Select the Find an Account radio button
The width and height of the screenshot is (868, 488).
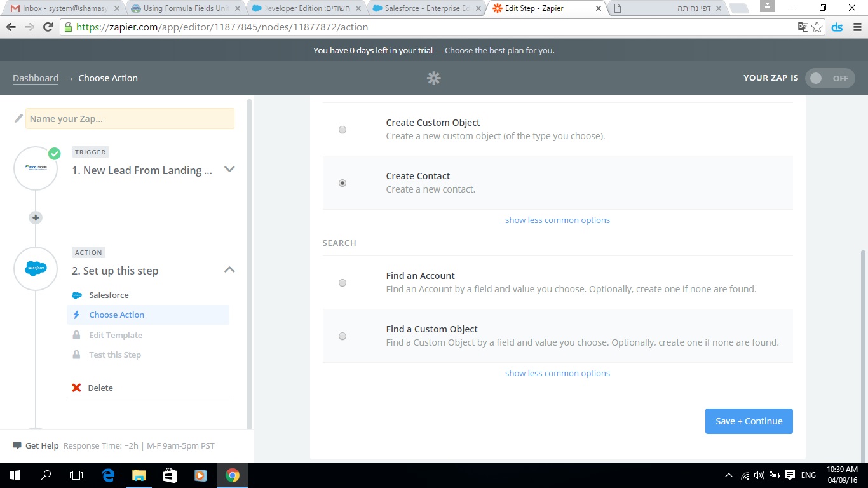click(x=342, y=283)
